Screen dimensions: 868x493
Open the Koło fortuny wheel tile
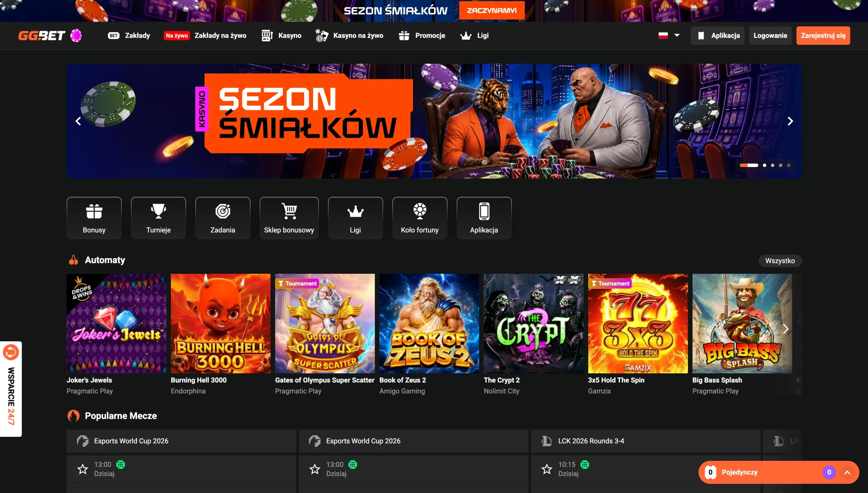[x=420, y=218]
